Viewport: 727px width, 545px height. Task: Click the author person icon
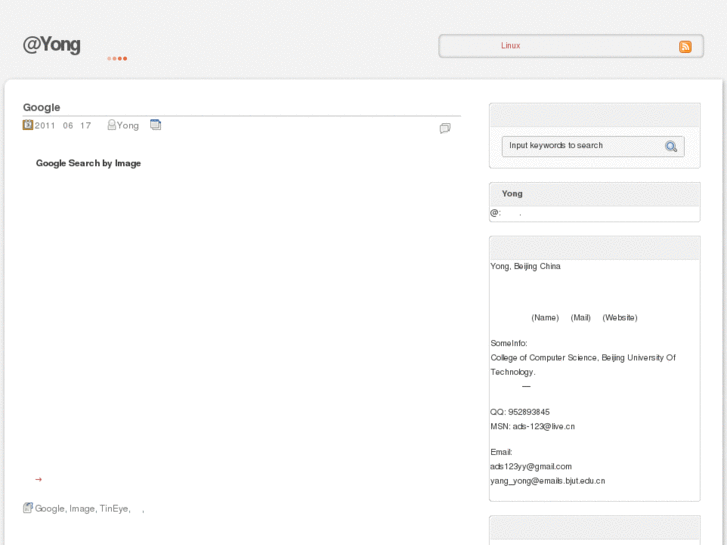(x=112, y=125)
